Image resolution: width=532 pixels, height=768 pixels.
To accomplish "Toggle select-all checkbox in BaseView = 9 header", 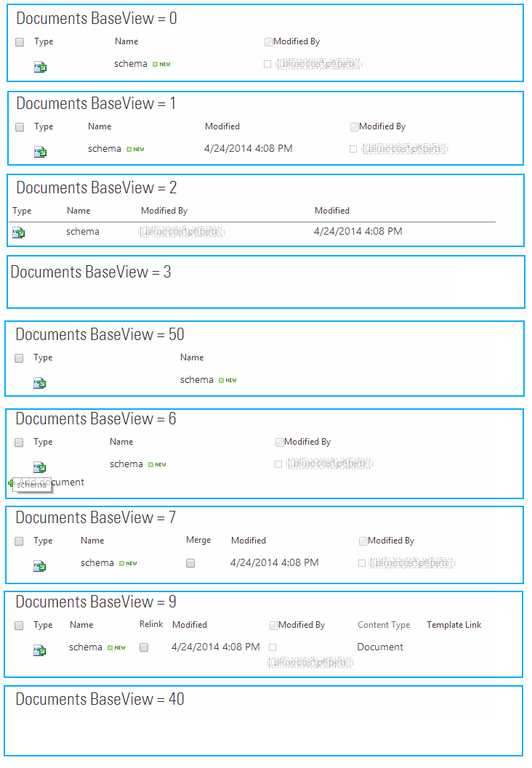I will (19, 626).
